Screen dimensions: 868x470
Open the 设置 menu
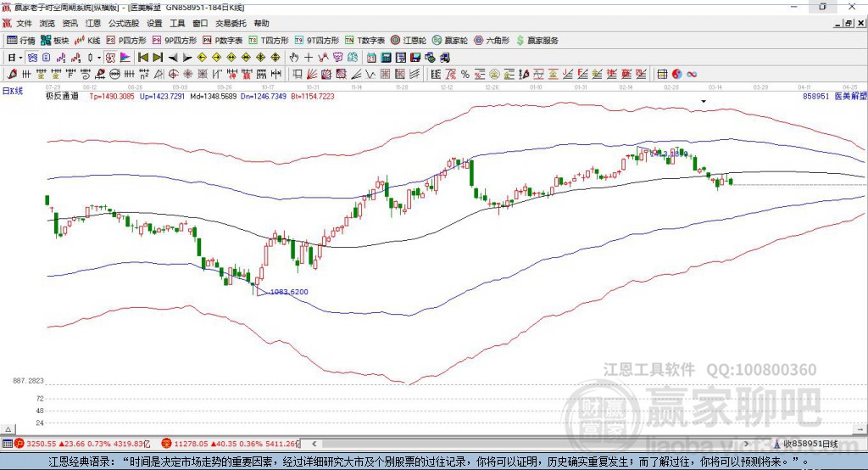[x=154, y=23]
